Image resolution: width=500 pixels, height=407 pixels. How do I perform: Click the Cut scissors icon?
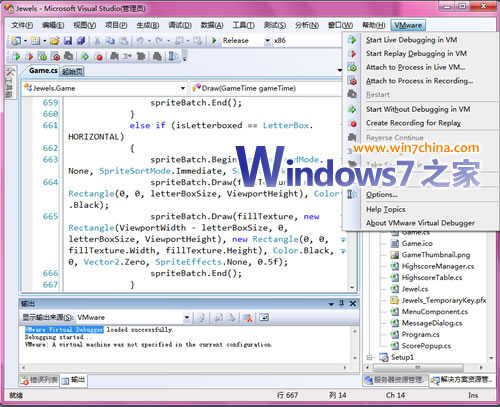click(97, 41)
